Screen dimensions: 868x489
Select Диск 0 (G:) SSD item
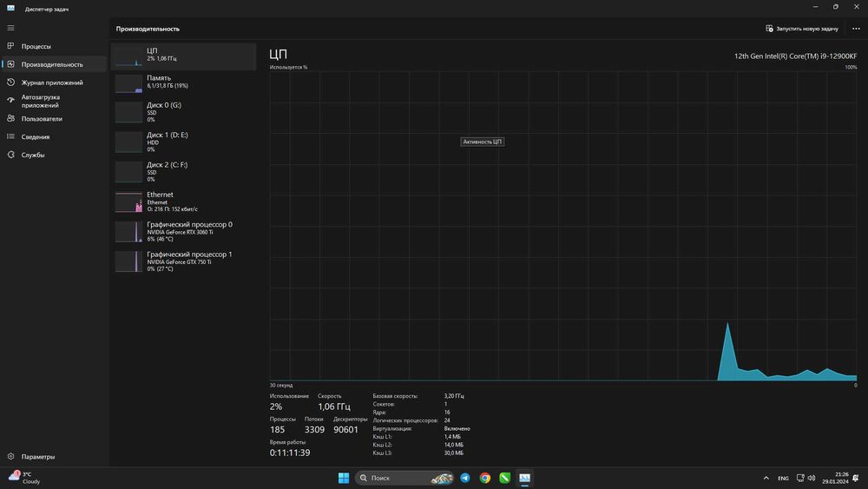pyautogui.click(x=183, y=112)
